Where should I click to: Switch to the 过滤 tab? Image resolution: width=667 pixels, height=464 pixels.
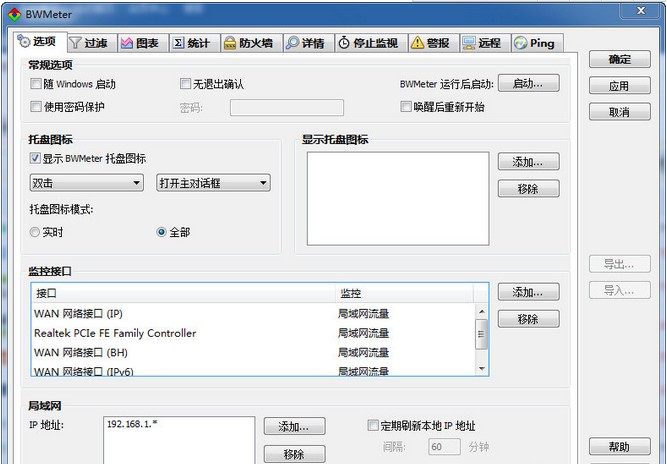[92, 43]
